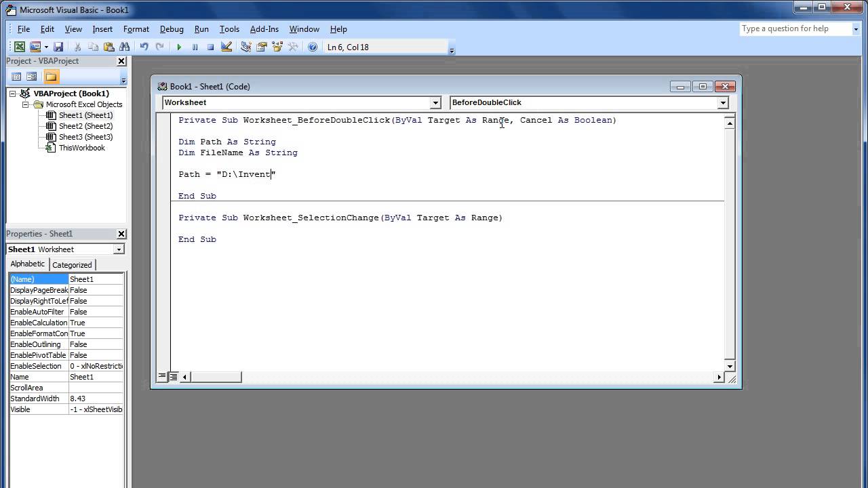Click the Procedure View icon in code window

point(163,376)
